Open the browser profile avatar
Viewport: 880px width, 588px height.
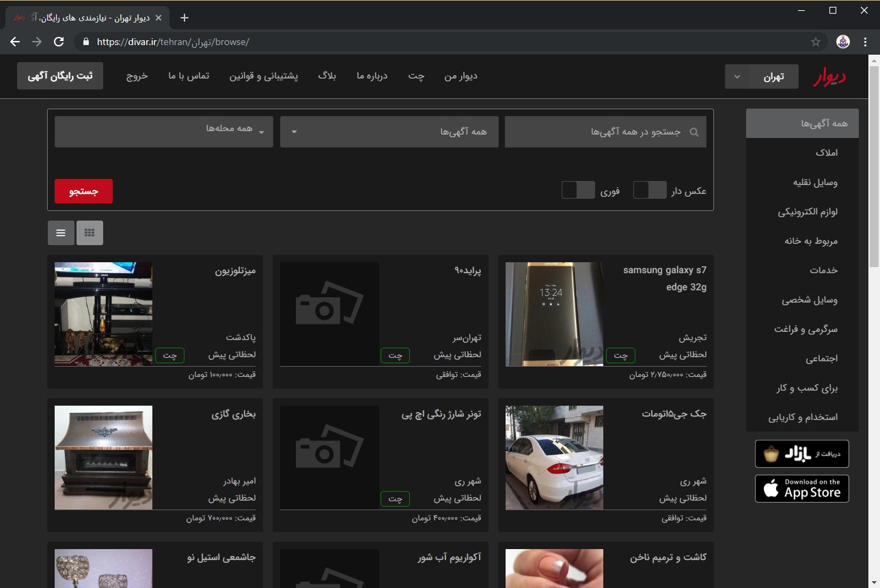(843, 42)
